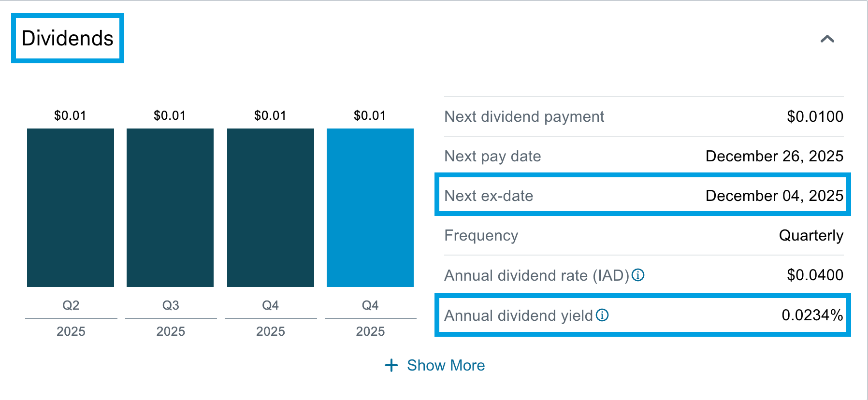Click the $0.0400 annual dividend rate value

(815, 275)
